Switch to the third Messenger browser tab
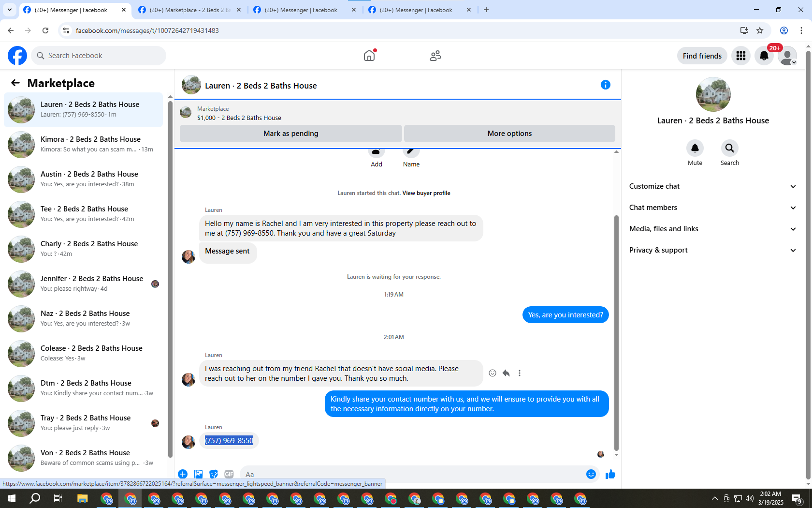The width and height of the screenshot is (812, 508). pyautogui.click(x=305, y=10)
